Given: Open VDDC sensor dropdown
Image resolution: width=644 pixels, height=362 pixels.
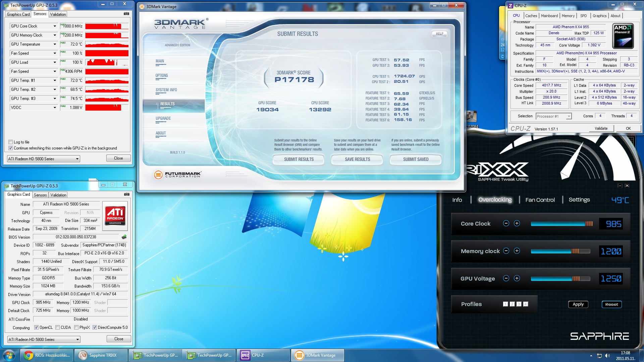Looking at the screenshot, I should [x=55, y=108].
